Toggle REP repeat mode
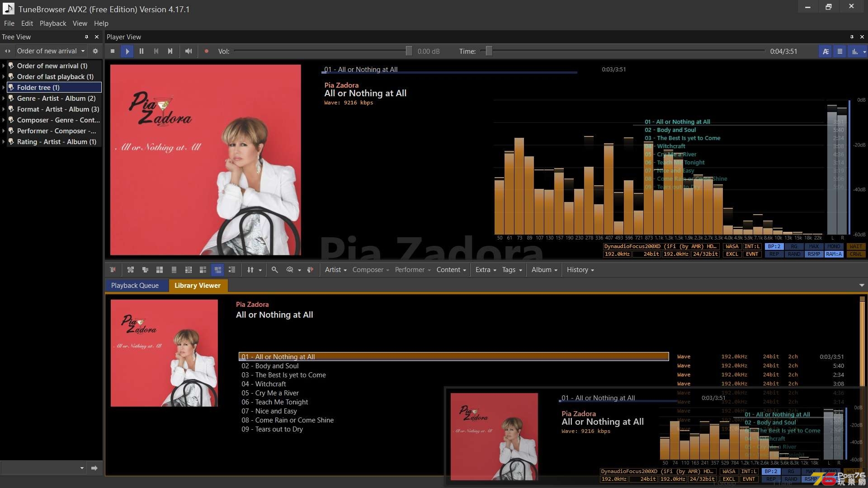 774,254
